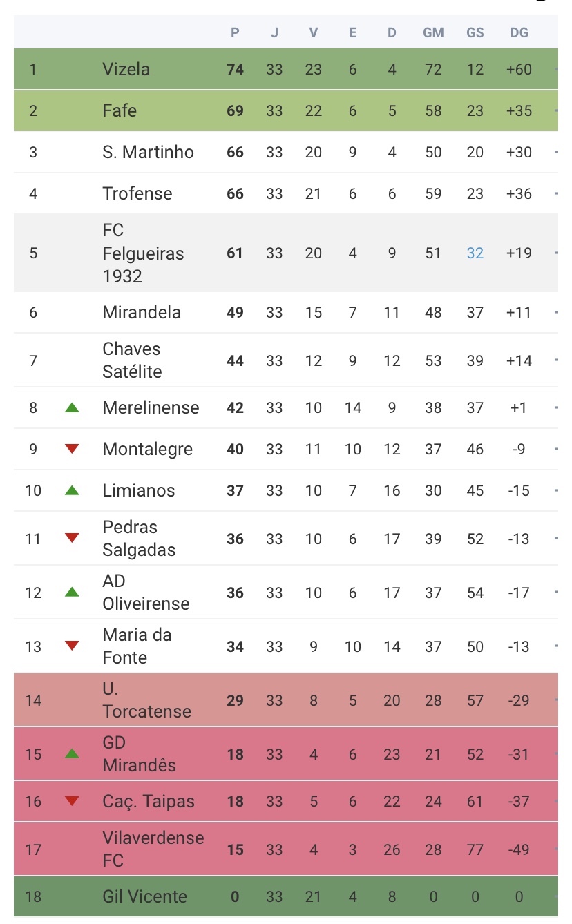Click the red down arrow beside Pedras Salgadas
The width and height of the screenshot is (572, 924).
coord(72,538)
